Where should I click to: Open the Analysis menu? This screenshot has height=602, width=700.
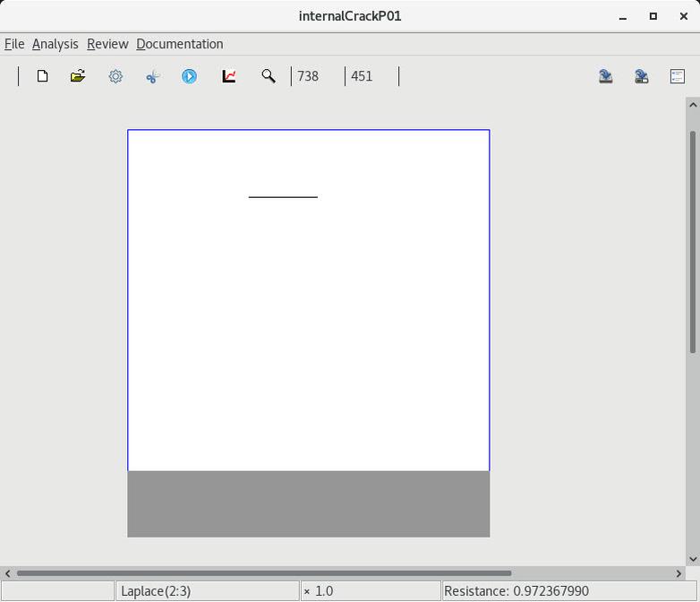tap(55, 44)
